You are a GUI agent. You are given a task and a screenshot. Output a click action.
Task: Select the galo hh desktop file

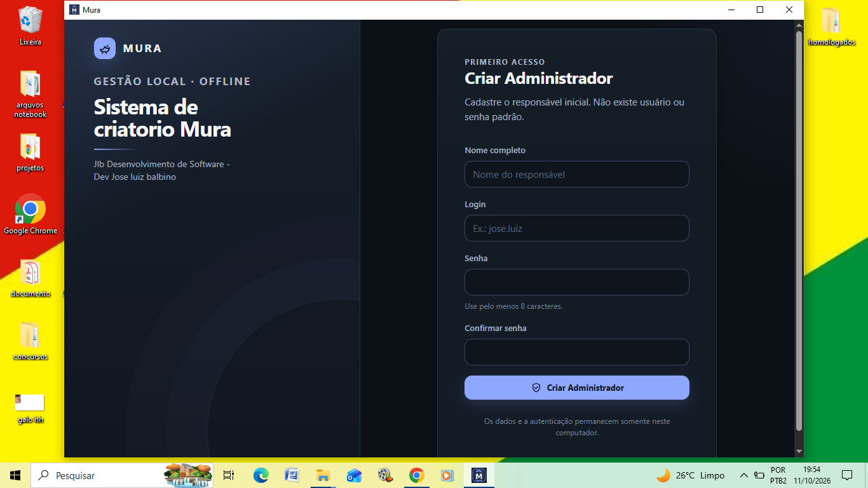pos(30,409)
